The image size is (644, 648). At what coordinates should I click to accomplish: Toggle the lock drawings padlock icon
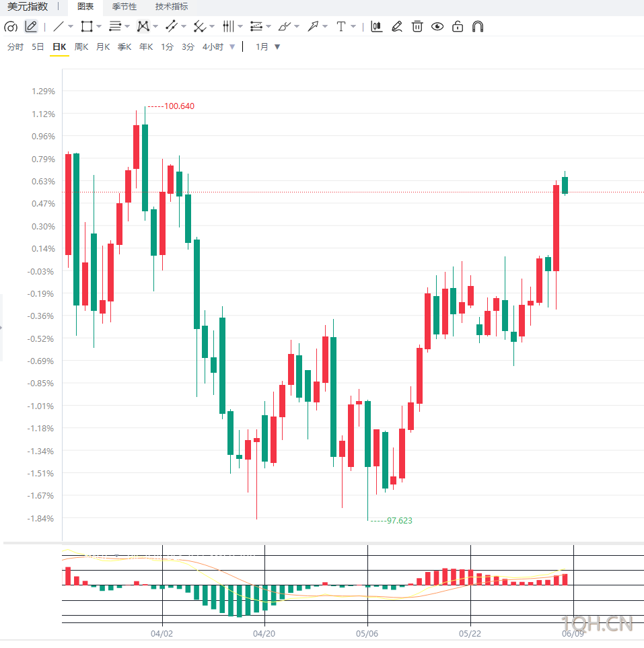click(x=458, y=26)
